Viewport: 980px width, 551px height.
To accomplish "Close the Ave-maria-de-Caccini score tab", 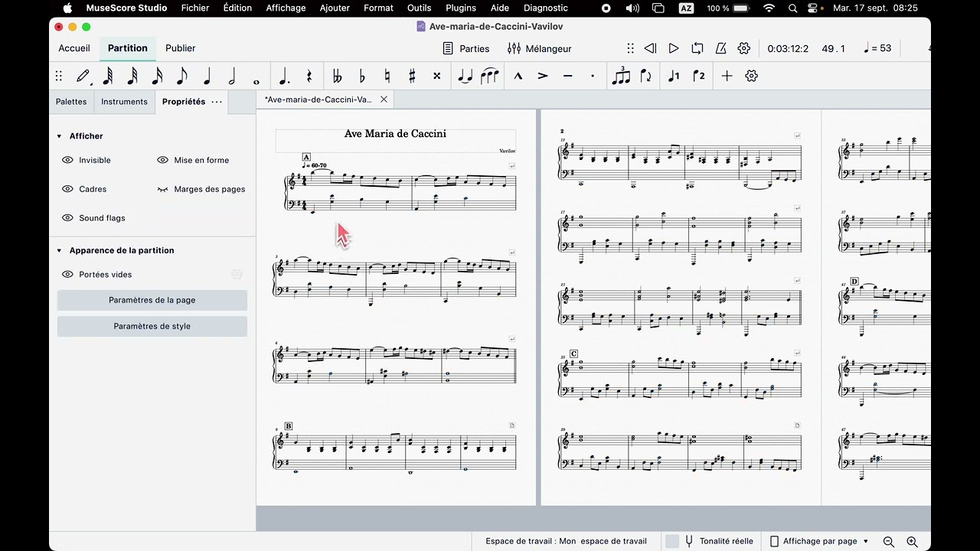I will coord(384,99).
